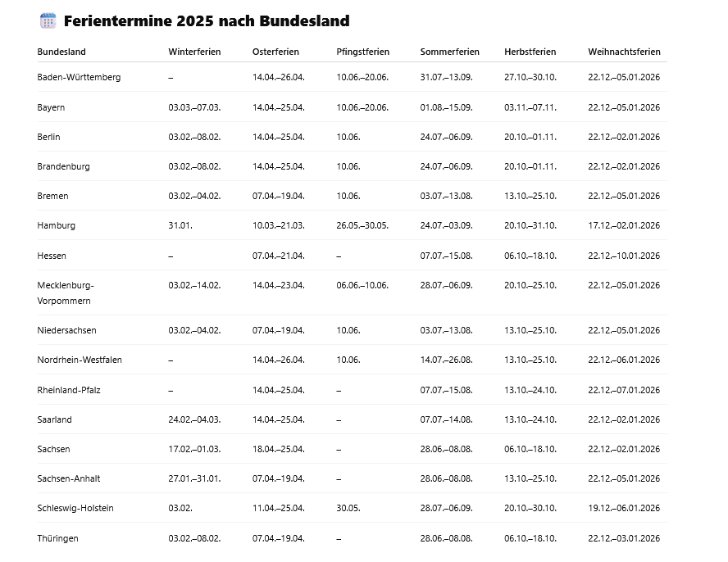Select the Winterferien column header
Viewport: 728px width, 562px height.
tap(194, 52)
